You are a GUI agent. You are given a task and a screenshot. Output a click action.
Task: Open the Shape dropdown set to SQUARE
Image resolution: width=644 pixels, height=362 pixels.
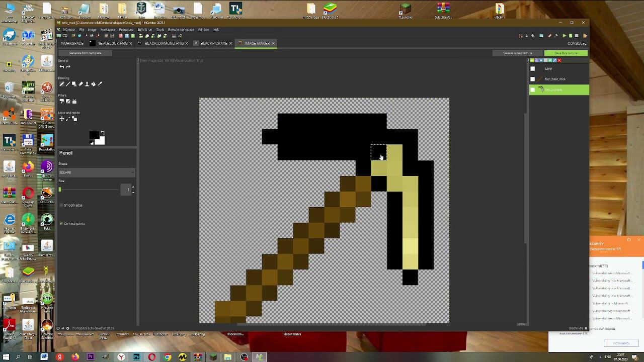coord(97,172)
